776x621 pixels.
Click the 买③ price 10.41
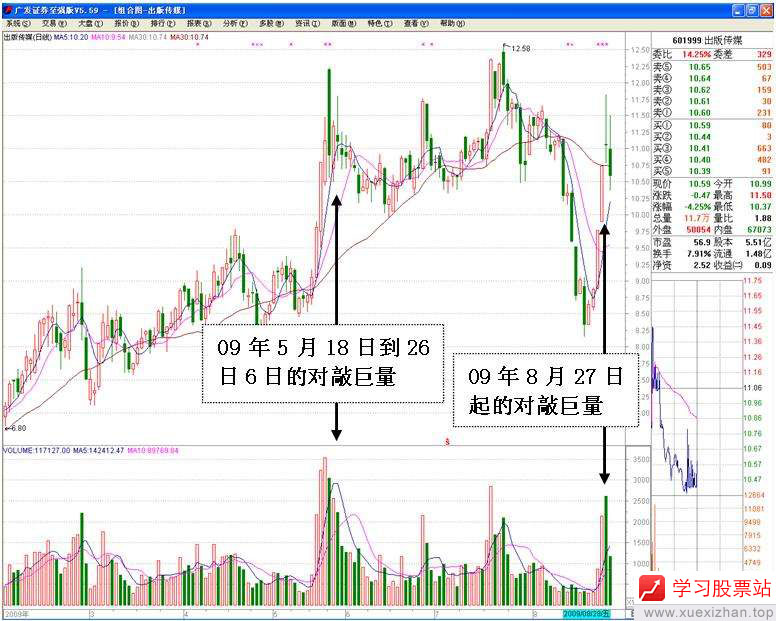[700, 148]
